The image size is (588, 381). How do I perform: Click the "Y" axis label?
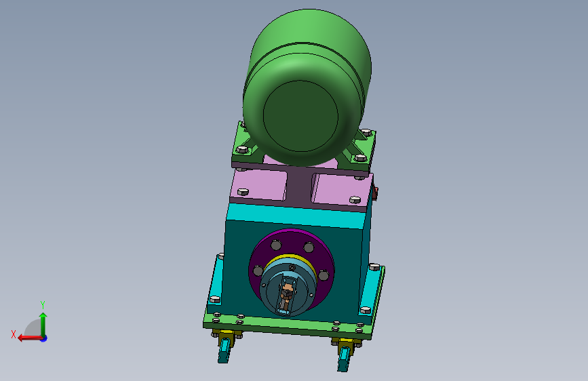pos(43,304)
